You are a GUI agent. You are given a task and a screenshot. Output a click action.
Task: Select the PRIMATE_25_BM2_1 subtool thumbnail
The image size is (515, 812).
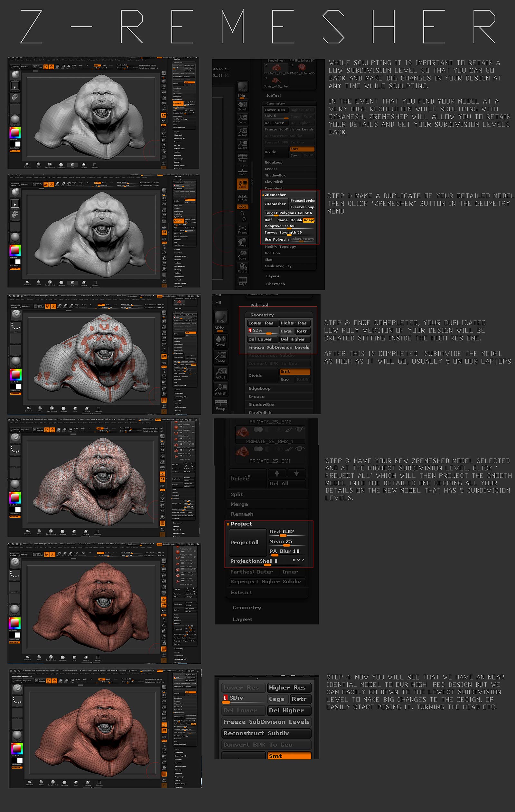click(242, 431)
